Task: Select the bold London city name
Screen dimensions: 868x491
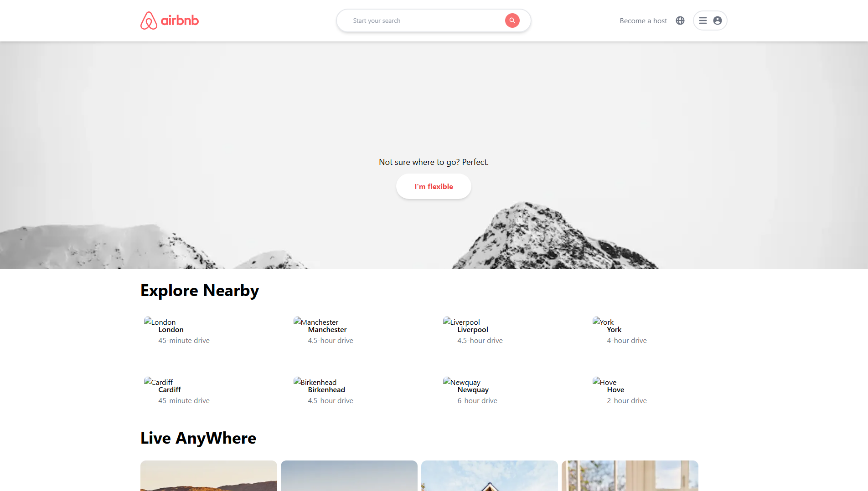Action: click(171, 330)
